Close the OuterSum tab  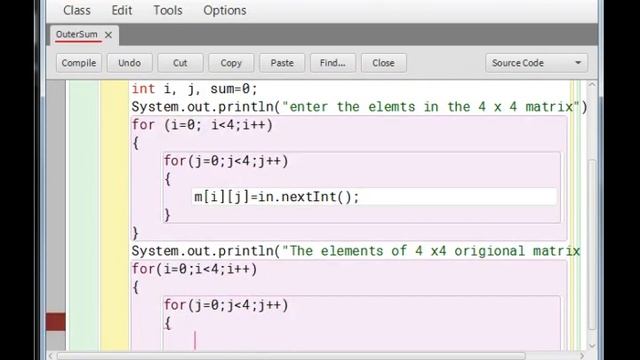(x=108, y=35)
